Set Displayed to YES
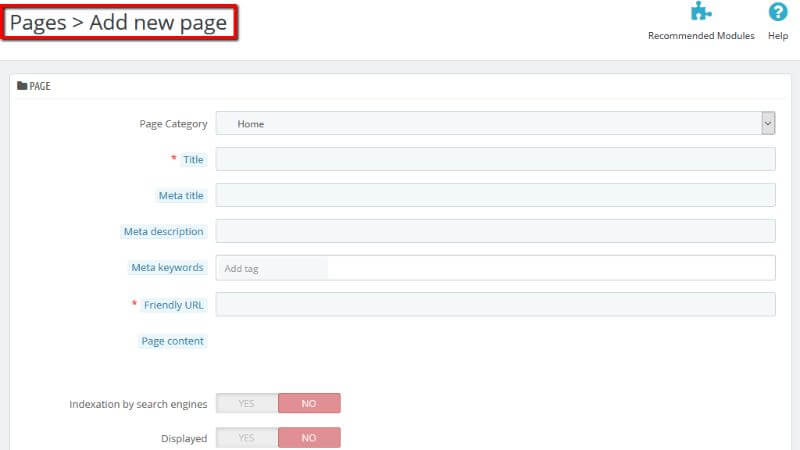 [247, 438]
